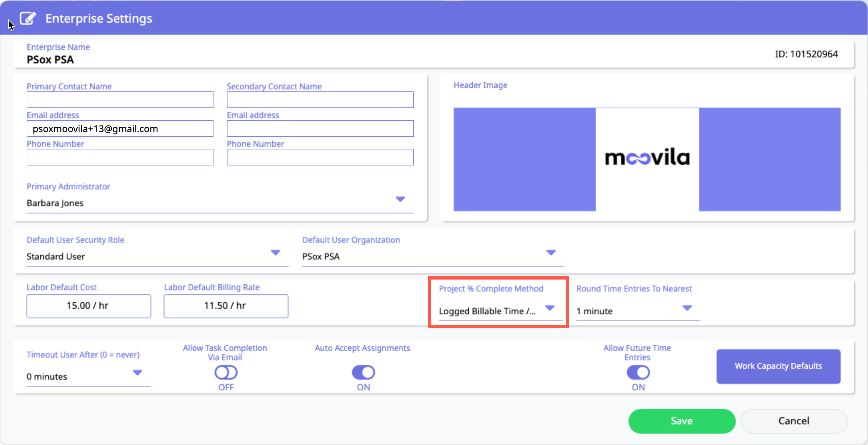
Task: Turn off Allow Future Time Entries
Action: coord(638,373)
